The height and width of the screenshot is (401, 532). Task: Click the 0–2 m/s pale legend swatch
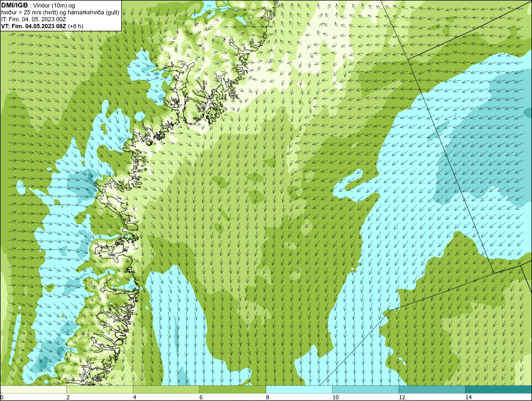(x=33, y=389)
